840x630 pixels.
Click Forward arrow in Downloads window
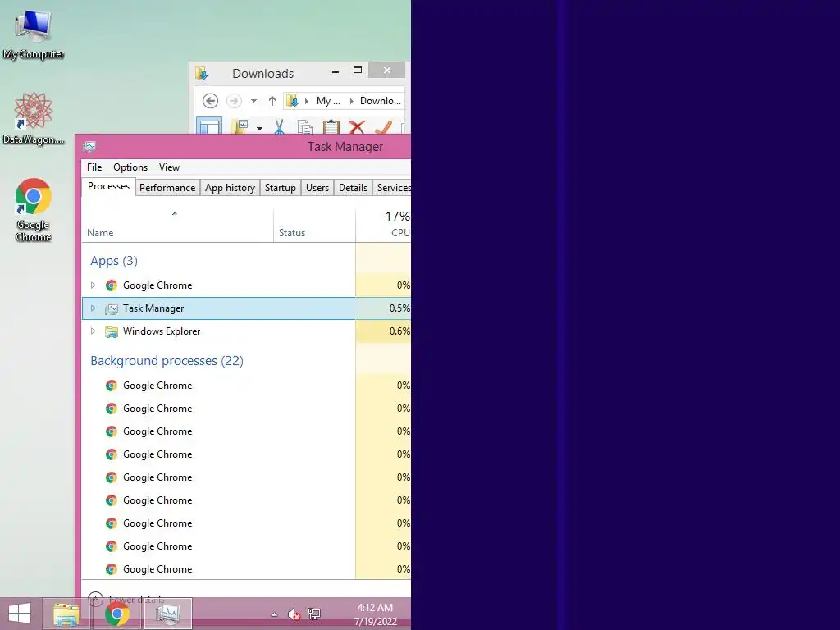point(234,101)
